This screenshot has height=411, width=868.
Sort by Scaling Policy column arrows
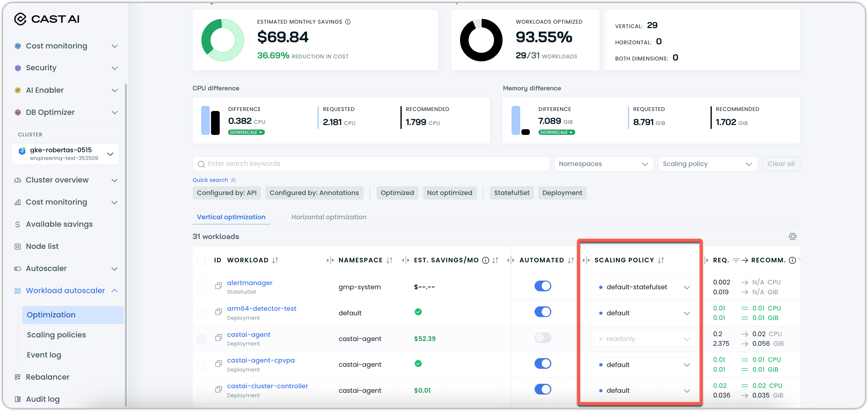point(661,261)
